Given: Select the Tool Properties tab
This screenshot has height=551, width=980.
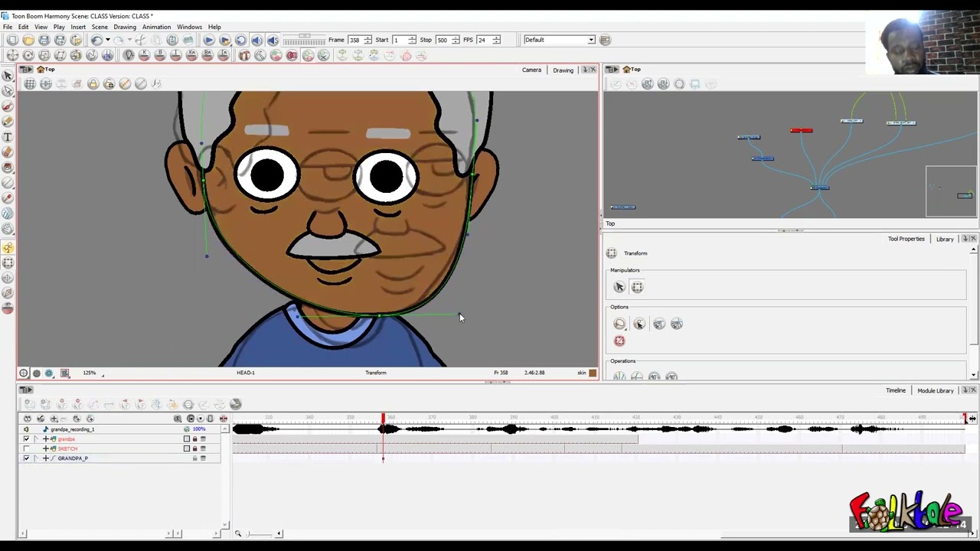Looking at the screenshot, I should pos(906,240).
